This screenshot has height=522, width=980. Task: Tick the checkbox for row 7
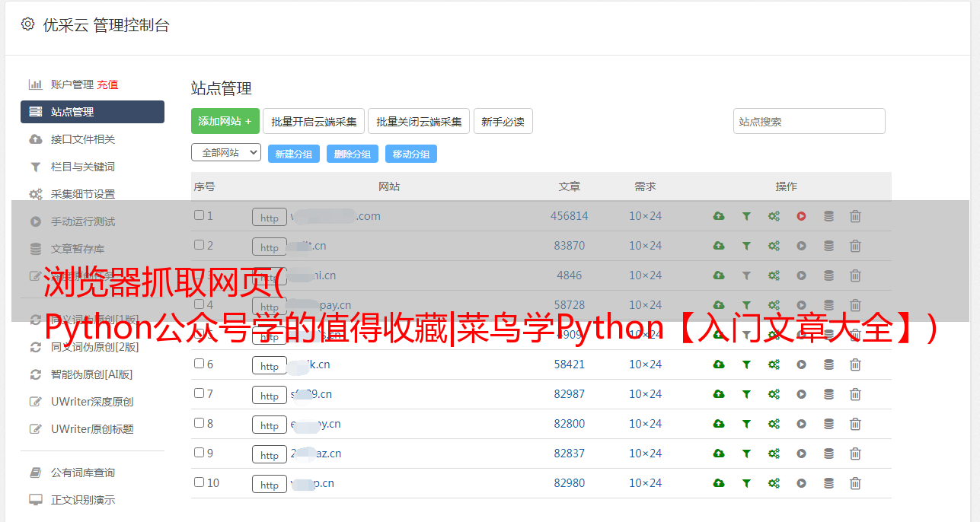199,393
